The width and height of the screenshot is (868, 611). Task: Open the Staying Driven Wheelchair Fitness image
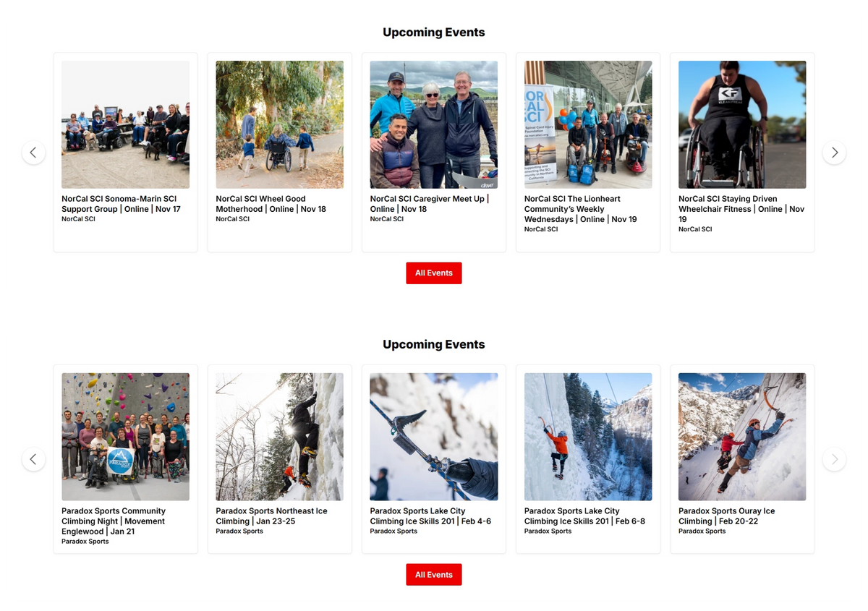[742, 124]
